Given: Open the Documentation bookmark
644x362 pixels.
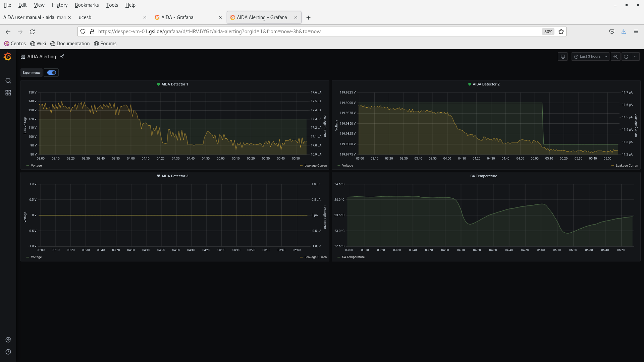Looking at the screenshot, I should pos(70,44).
